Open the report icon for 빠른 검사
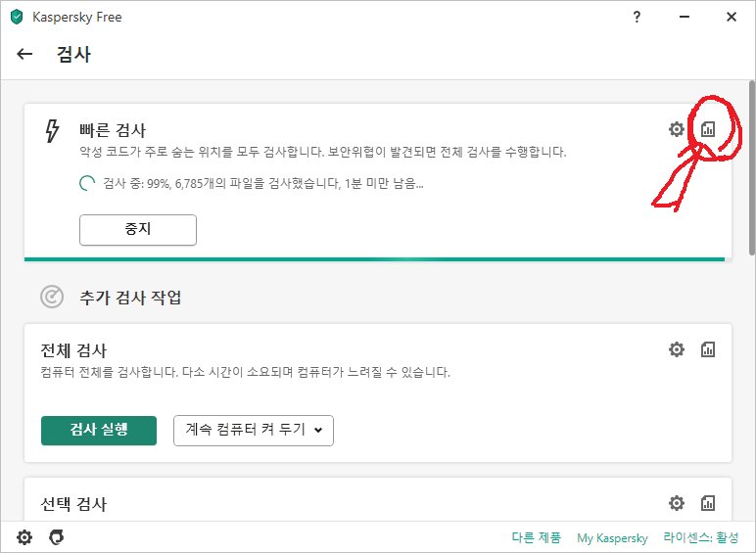The width and height of the screenshot is (756, 553). coord(708,129)
